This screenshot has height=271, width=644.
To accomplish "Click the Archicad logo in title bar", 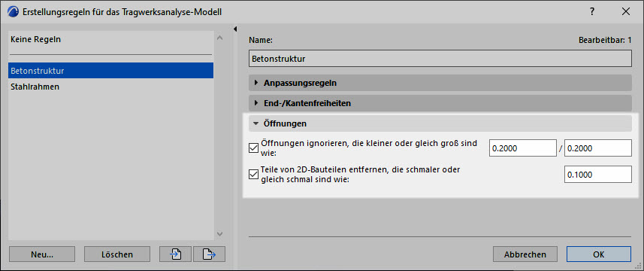I will click(13, 12).
